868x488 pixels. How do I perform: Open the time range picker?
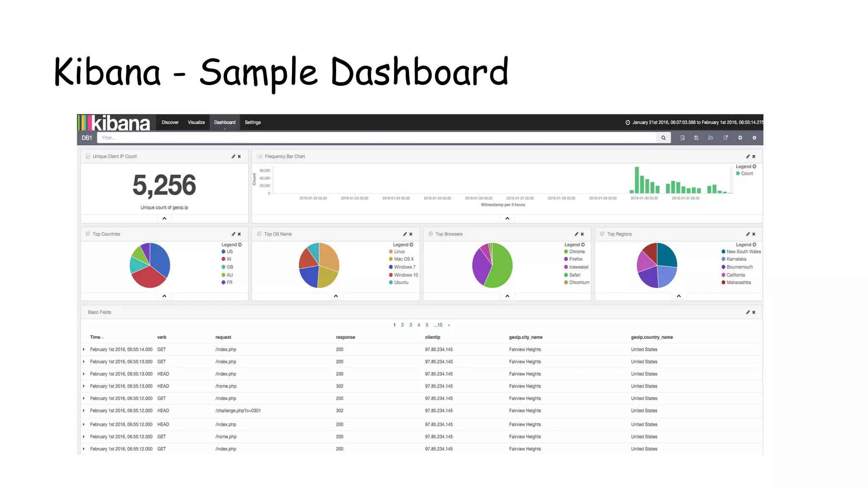(694, 122)
